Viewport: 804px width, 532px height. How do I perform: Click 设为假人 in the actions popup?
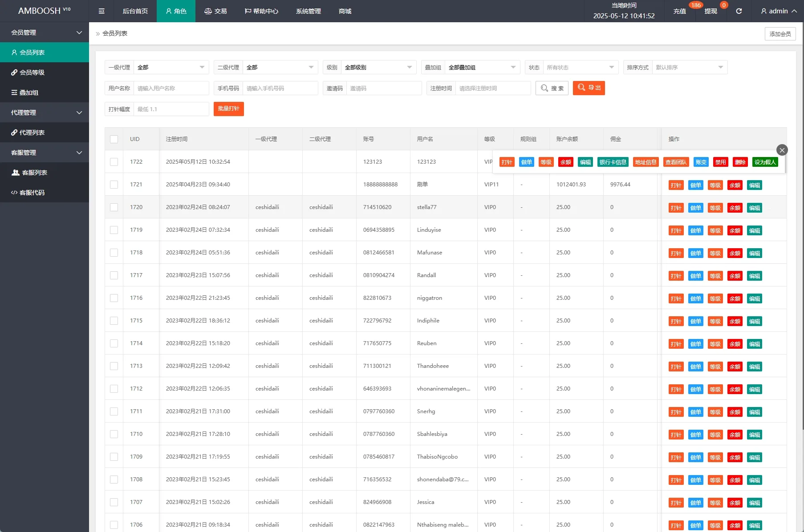pyautogui.click(x=765, y=162)
